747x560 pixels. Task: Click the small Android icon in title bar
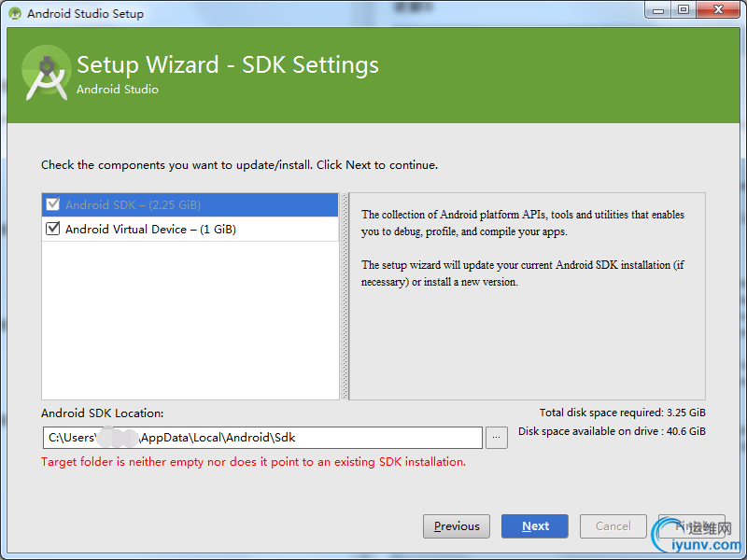pos(14,14)
